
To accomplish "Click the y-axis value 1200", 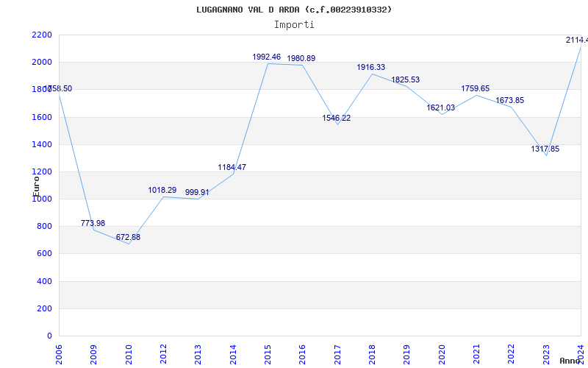I will (x=42, y=172).
